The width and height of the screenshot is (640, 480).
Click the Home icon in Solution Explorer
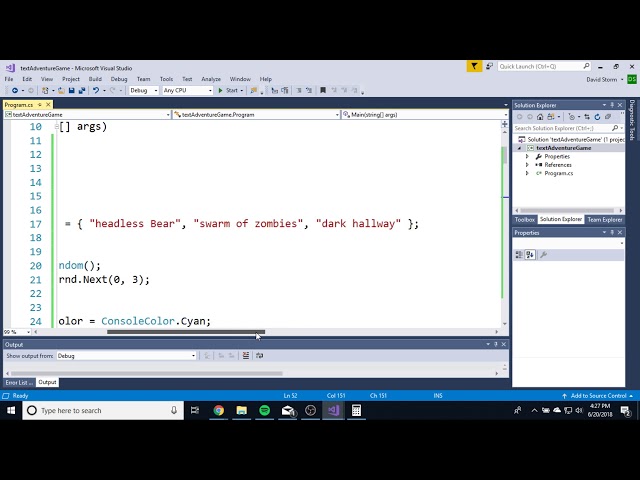540,117
